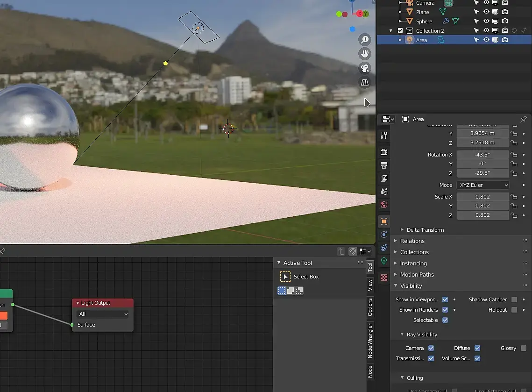The width and height of the screenshot is (532, 392).
Task: Hide Area light via eye icon
Action: point(486,40)
